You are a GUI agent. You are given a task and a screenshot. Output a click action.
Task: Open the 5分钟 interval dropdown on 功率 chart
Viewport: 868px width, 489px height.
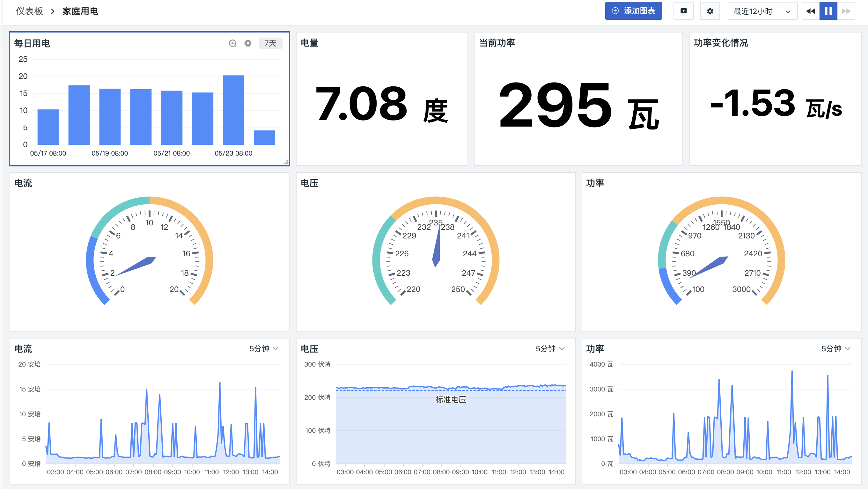[836, 348]
